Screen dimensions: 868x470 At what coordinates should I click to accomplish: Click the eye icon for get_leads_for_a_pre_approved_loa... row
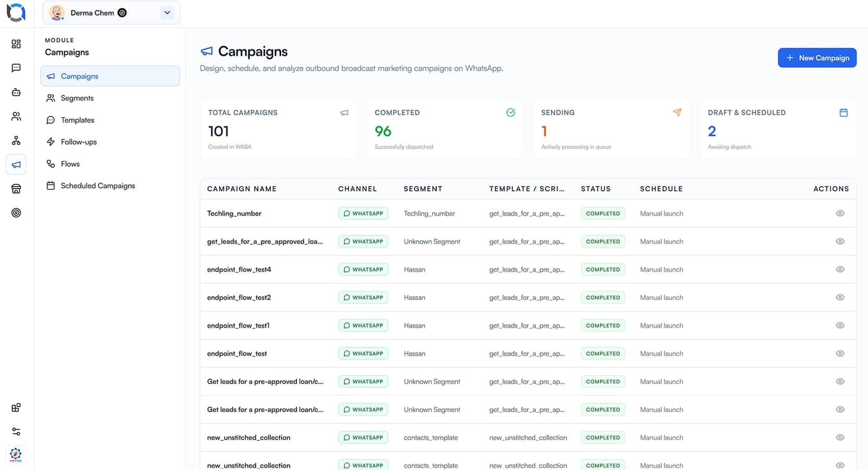[840, 242]
